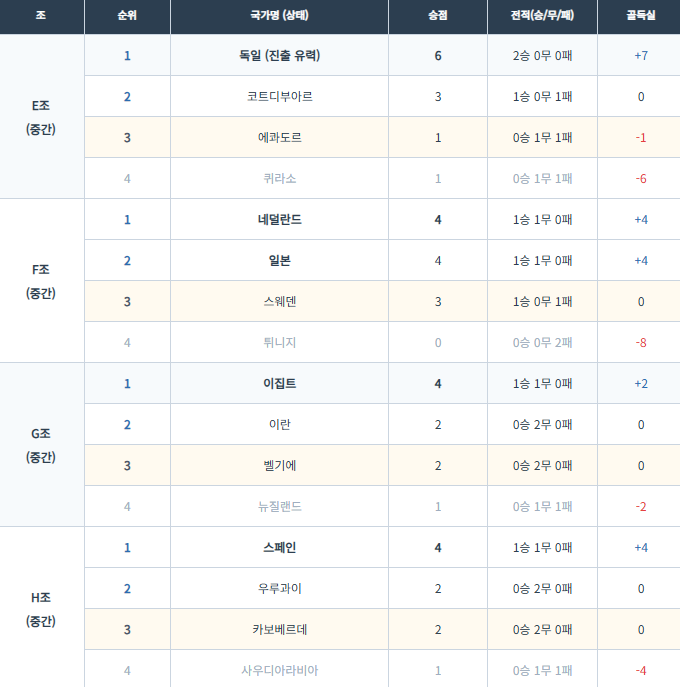Select 뉴질랜드's goal difference -2
680x687 pixels.
[641, 506]
